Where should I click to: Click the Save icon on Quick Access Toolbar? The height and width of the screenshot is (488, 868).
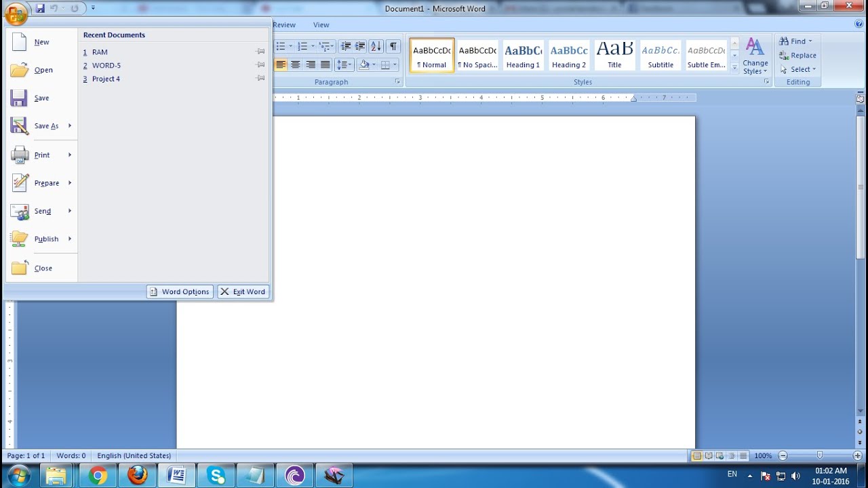(40, 7)
